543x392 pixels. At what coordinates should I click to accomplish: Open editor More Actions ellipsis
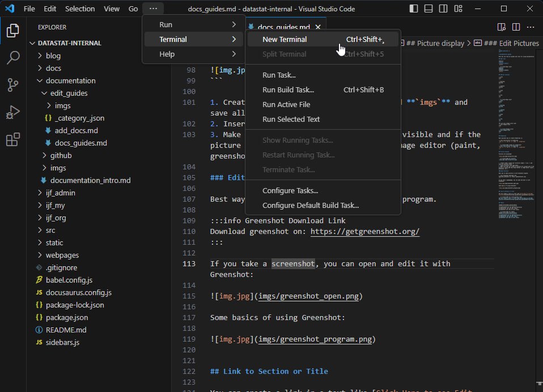tap(531, 27)
